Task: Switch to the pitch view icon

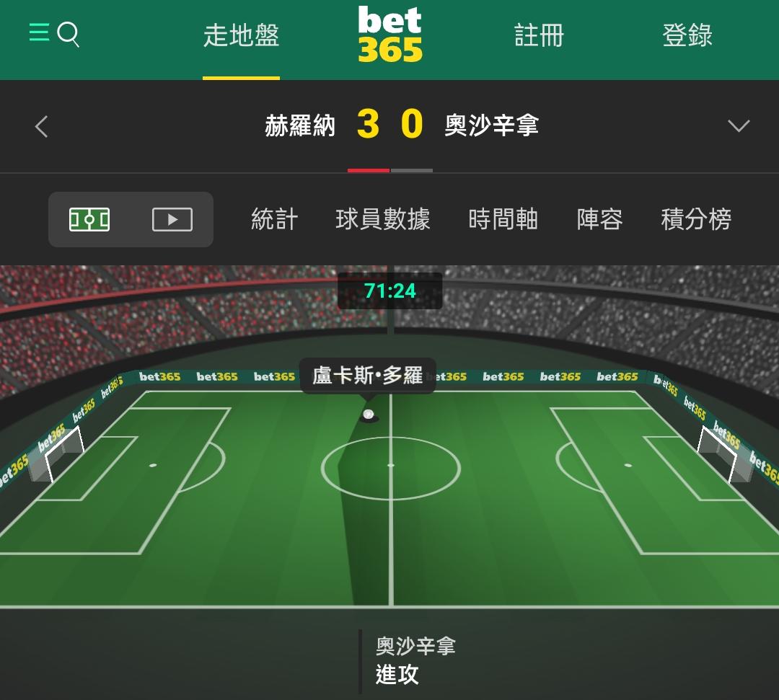Action: tap(89, 219)
